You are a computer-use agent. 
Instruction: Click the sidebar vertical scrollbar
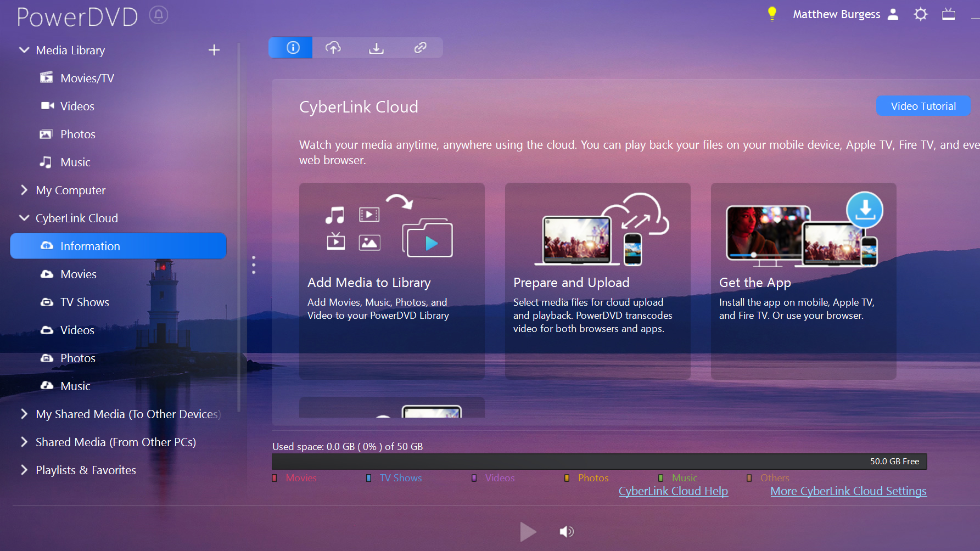pos(239,228)
